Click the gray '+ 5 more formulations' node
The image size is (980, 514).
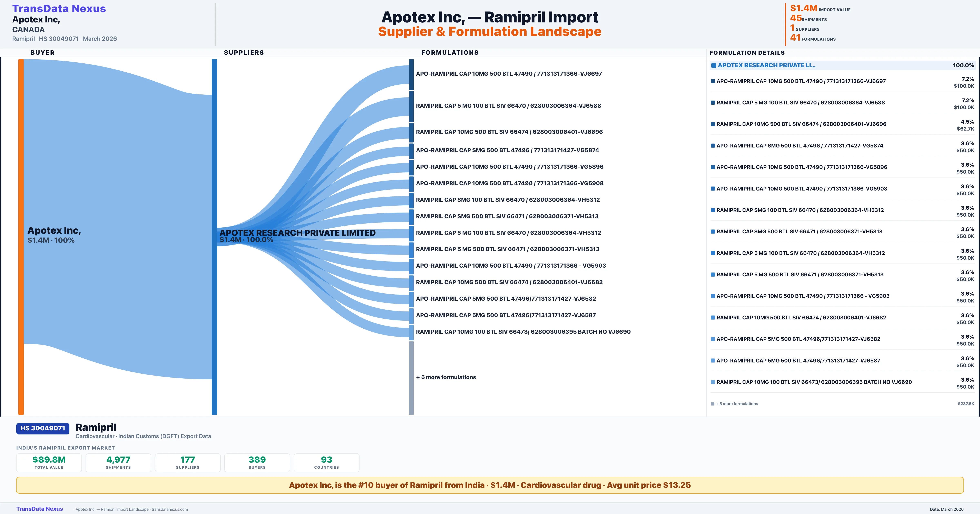[411, 378]
